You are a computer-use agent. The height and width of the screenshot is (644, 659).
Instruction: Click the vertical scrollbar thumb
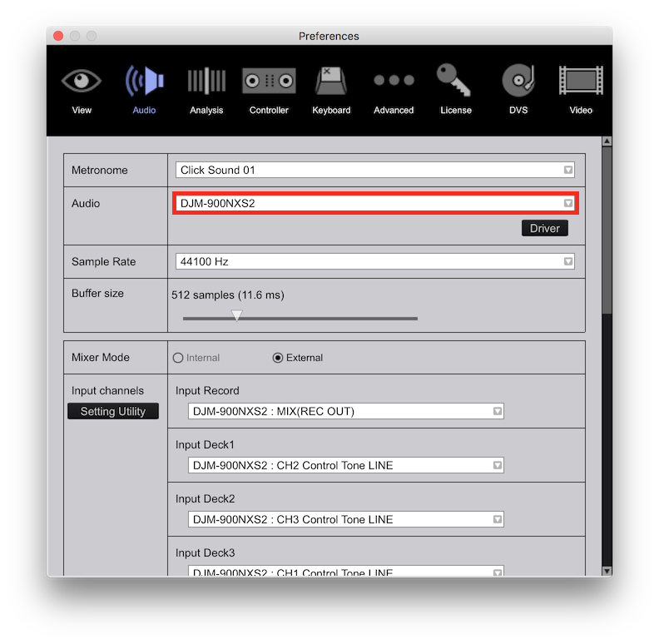(x=607, y=230)
